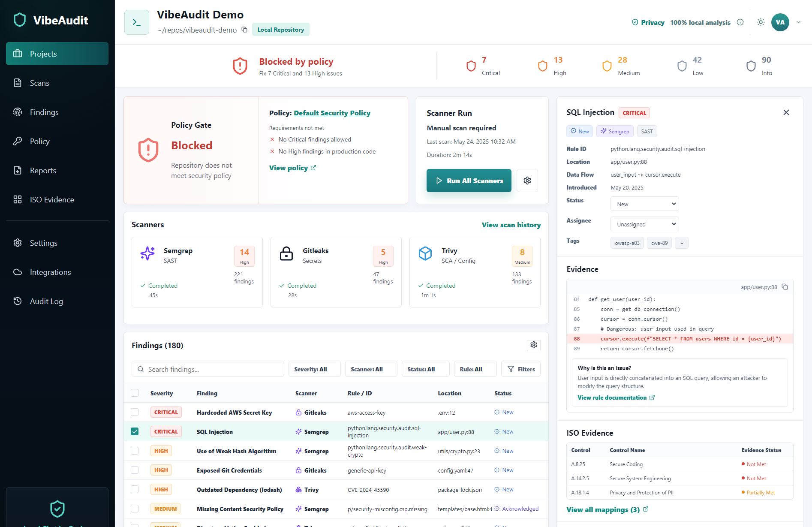The width and height of the screenshot is (812, 527).
Task: Toggle the select-all findings checkbox
Action: [135, 393]
